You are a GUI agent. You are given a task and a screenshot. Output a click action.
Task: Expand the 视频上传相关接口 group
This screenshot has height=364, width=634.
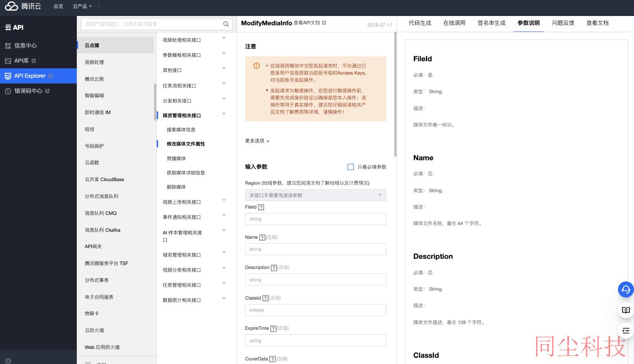pos(224,200)
